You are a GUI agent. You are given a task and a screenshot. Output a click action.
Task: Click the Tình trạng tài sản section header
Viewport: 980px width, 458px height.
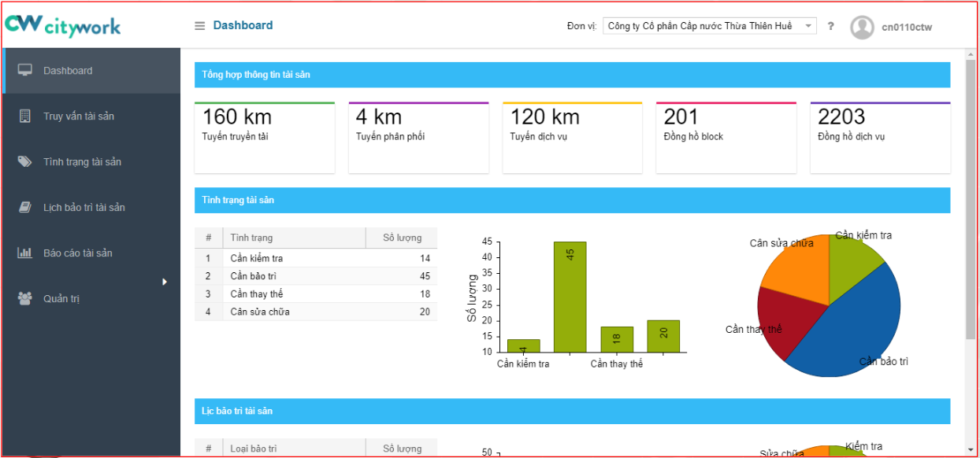tap(572, 200)
